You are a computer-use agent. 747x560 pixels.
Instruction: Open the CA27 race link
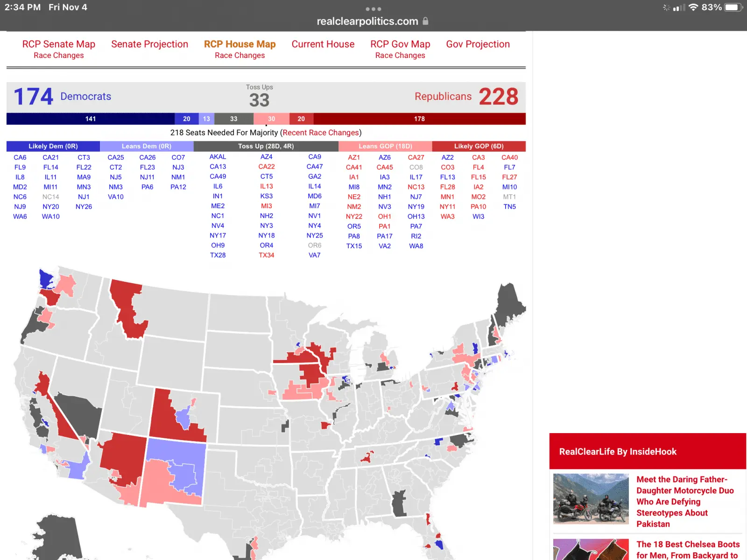pos(416,158)
